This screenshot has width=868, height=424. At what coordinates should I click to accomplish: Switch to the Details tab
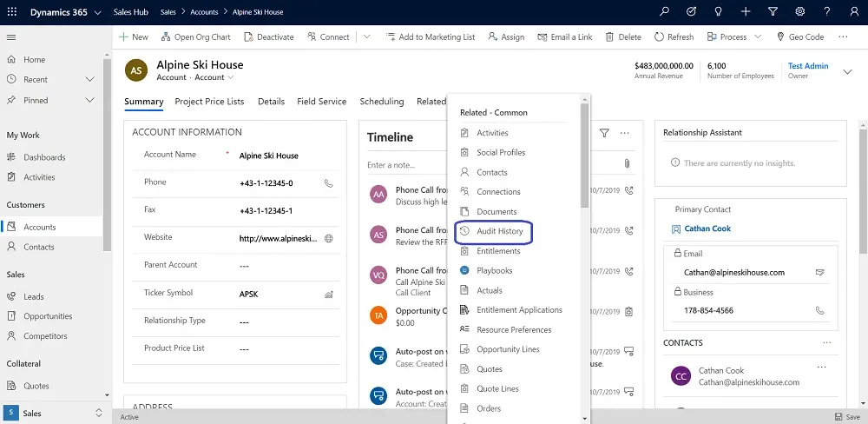point(271,102)
